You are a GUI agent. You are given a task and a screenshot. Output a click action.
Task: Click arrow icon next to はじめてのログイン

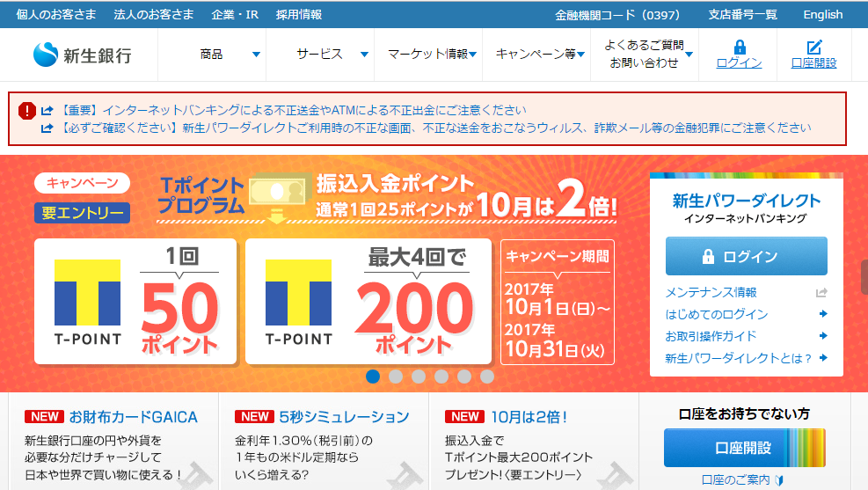pos(823,314)
